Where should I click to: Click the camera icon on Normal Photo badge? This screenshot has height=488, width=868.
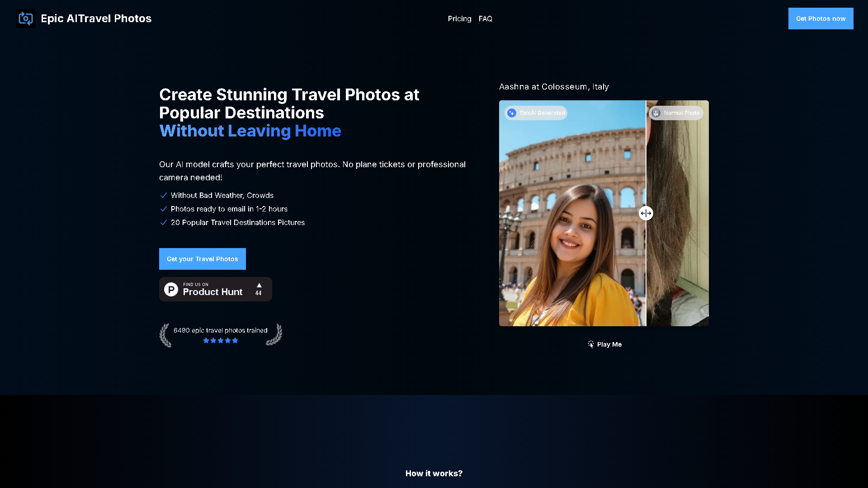[x=656, y=113]
